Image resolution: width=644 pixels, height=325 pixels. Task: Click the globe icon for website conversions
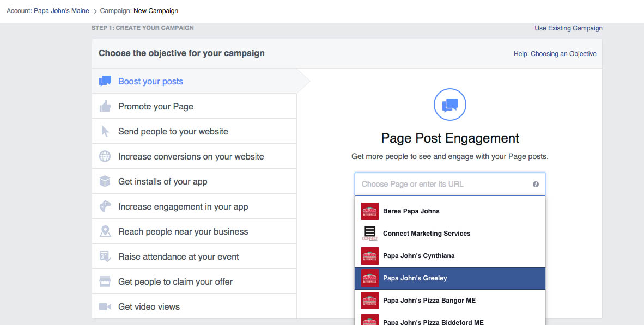[105, 157]
